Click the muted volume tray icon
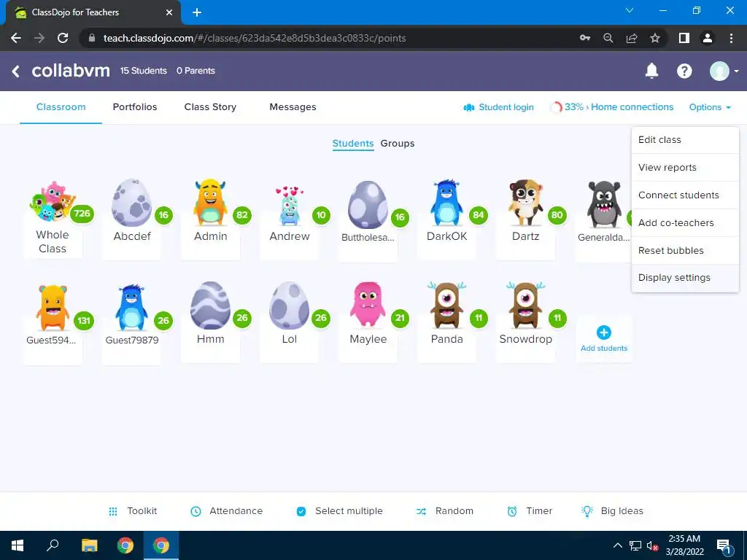Screen dimensions: 747x560 [652, 545]
